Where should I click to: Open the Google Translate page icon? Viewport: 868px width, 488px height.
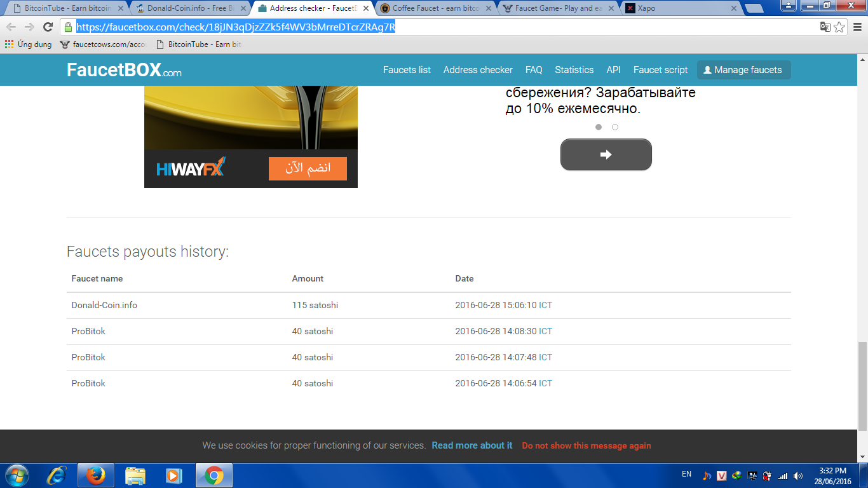[x=825, y=27]
